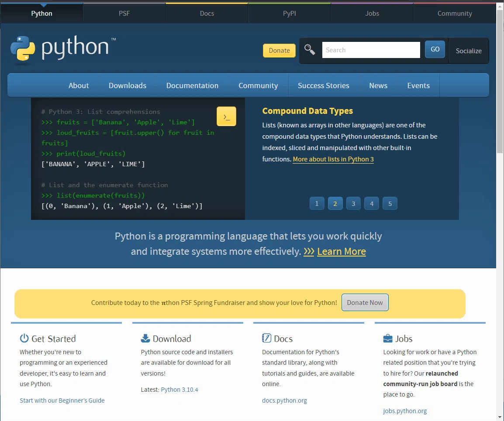
Task: Open the Events menu
Action: (418, 86)
